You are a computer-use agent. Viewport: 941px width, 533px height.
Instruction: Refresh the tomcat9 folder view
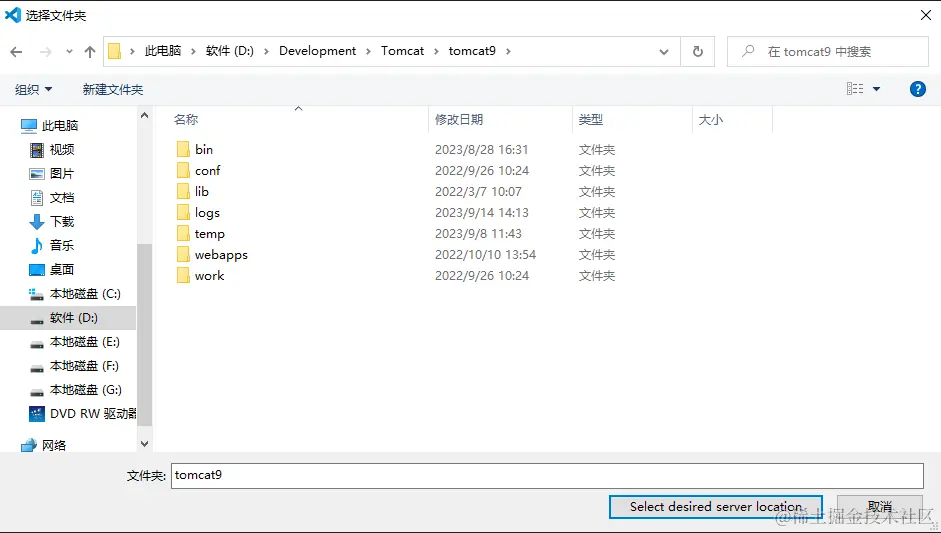click(x=697, y=52)
